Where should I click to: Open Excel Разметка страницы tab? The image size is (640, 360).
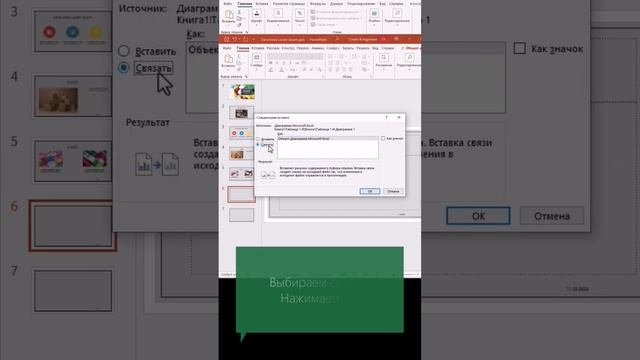click(x=289, y=4)
